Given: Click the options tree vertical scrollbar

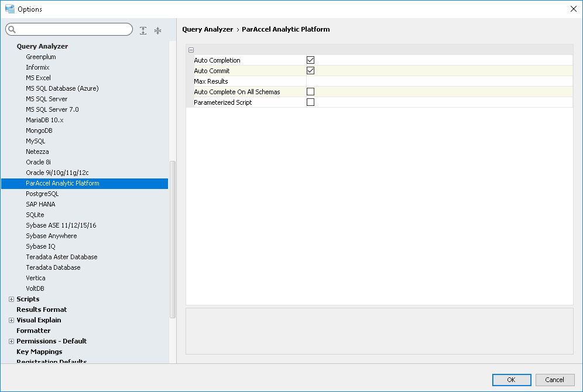Looking at the screenshot, I should 173,240.
